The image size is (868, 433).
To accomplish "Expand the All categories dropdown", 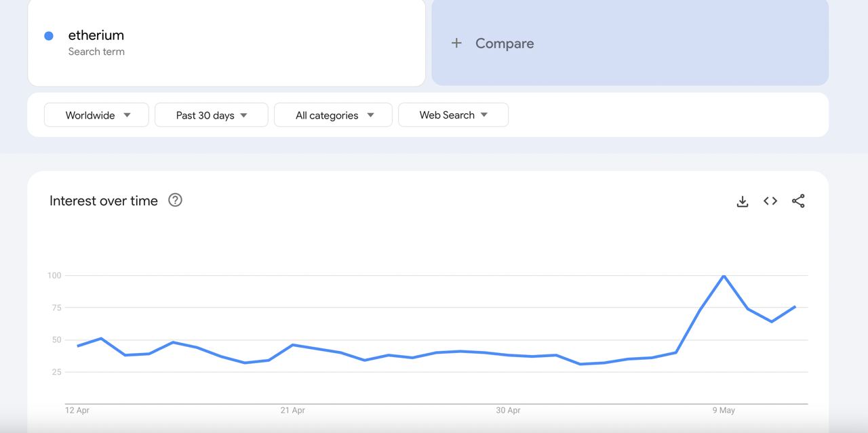I will [333, 115].
